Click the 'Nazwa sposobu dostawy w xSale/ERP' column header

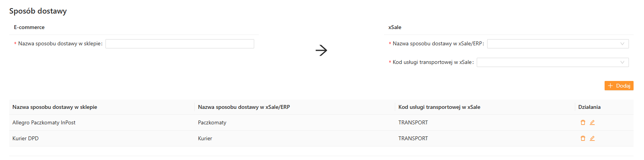click(244, 107)
